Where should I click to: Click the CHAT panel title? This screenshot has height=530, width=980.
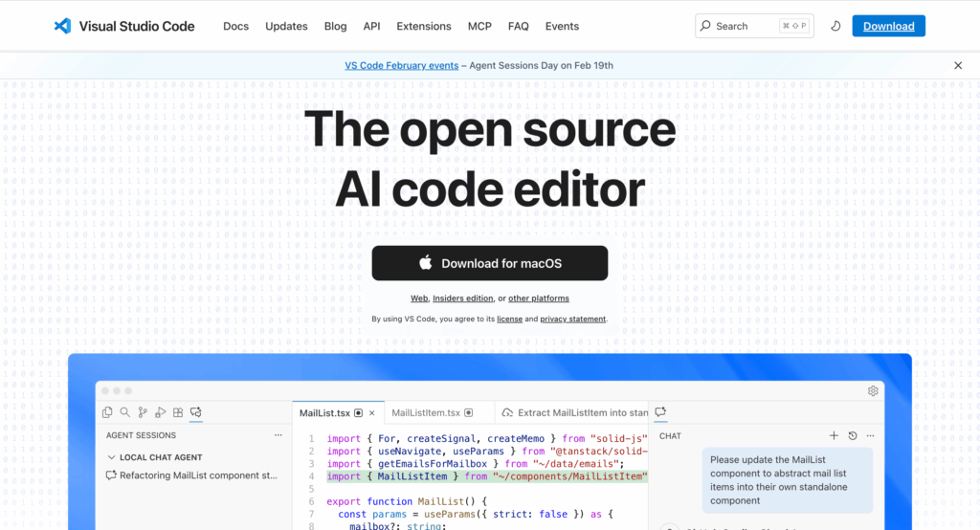click(x=670, y=436)
